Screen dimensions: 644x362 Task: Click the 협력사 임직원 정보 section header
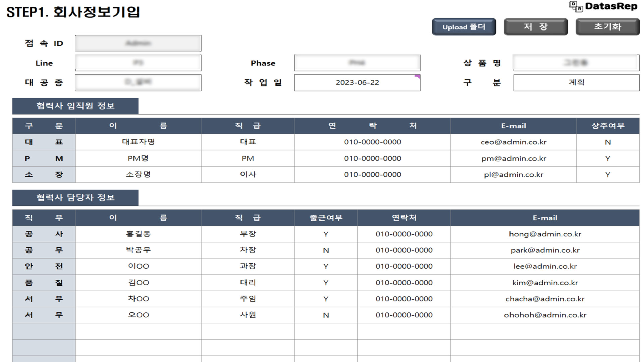coord(75,106)
